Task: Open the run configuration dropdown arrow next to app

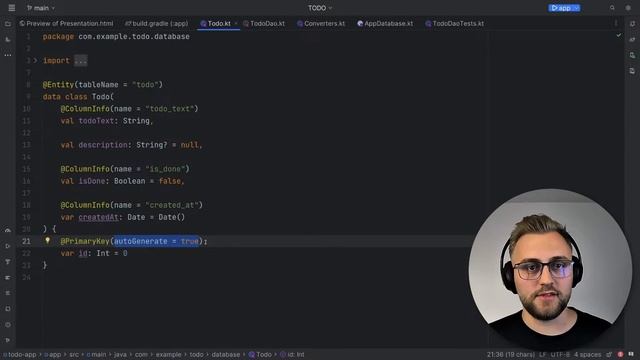Action: [x=576, y=8]
